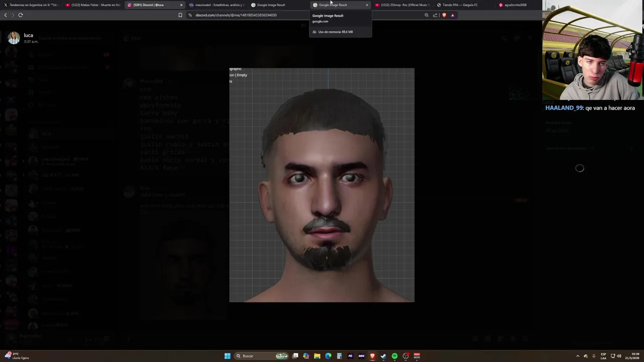
Task: Switch to Brave browser on the taskbar
Action: (x=372, y=356)
